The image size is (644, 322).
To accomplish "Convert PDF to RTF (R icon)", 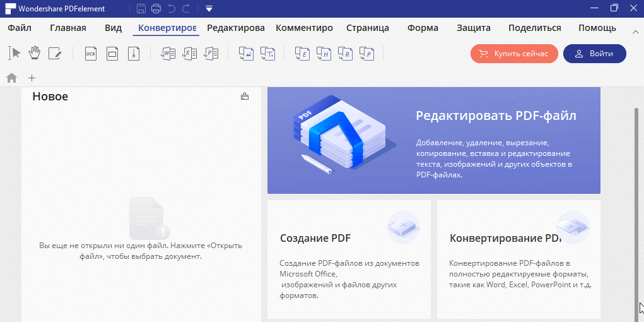I will [x=346, y=54].
